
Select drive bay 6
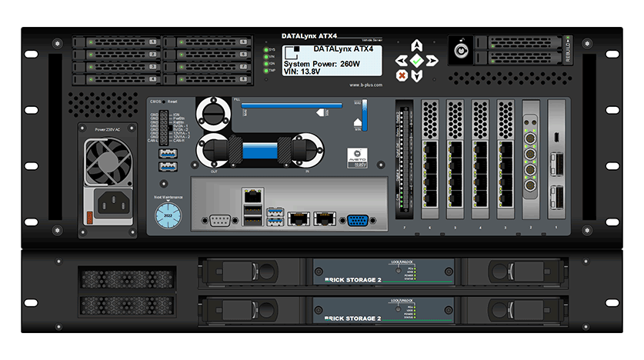[x=208, y=54]
